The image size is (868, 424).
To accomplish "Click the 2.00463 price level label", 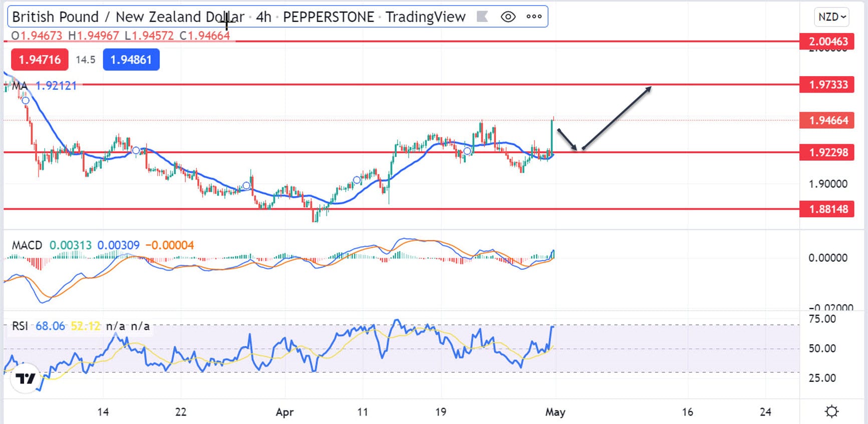I will coord(828,42).
